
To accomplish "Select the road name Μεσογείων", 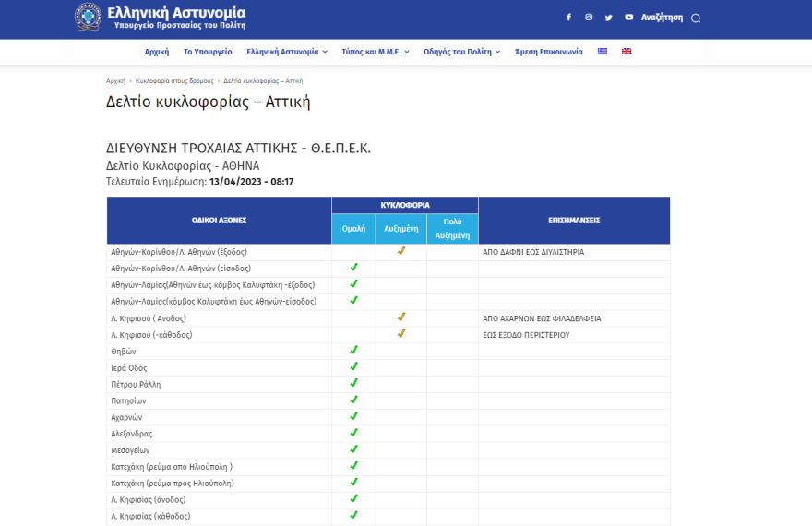I will click(x=130, y=450).
